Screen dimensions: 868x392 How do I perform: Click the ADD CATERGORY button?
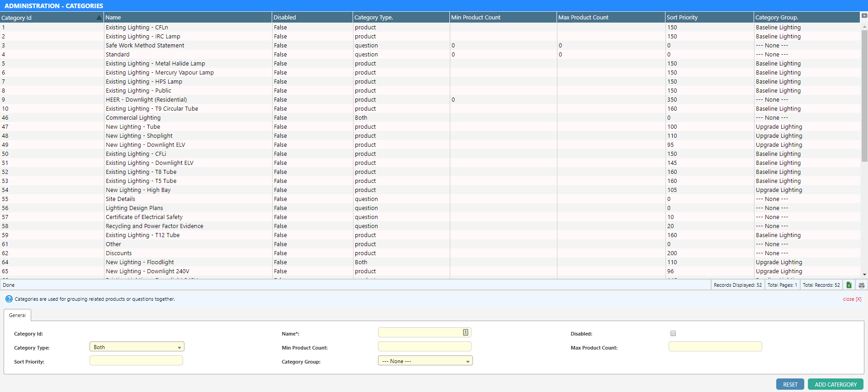(x=835, y=384)
